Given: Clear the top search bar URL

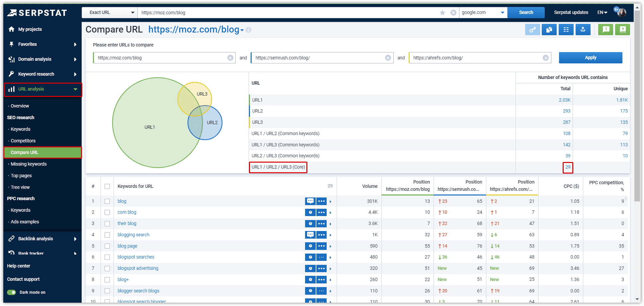Looking at the screenshot, I should [x=453, y=13].
